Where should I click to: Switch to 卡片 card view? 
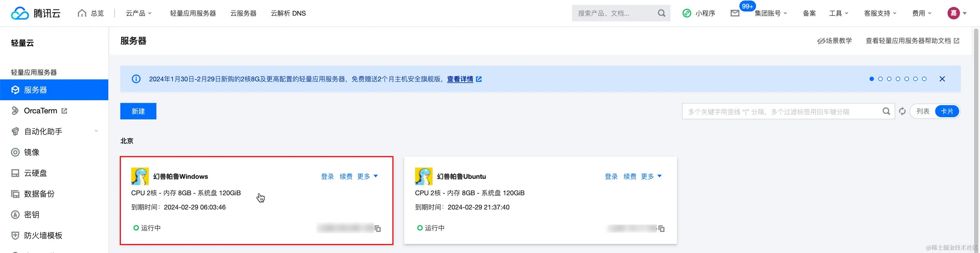click(x=947, y=111)
